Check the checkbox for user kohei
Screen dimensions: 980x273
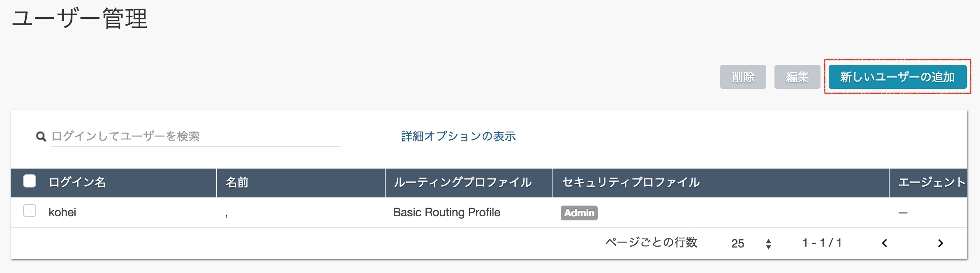point(30,211)
